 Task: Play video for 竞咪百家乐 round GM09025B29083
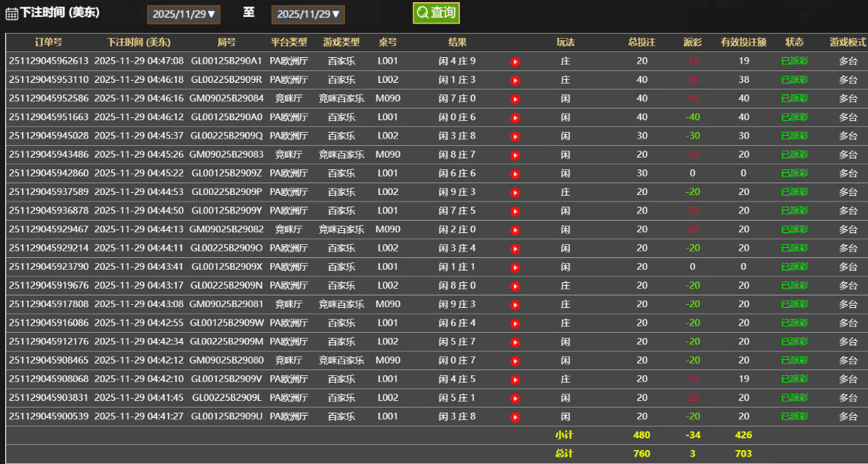pos(515,154)
